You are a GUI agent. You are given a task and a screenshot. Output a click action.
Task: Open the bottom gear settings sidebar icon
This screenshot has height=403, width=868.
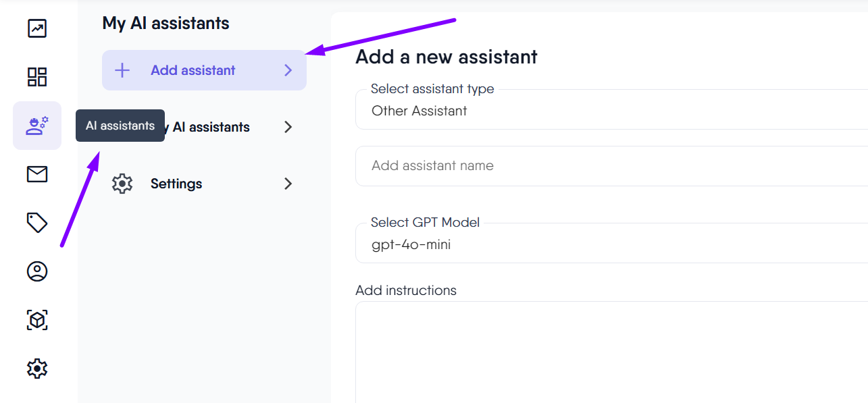(37, 369)
